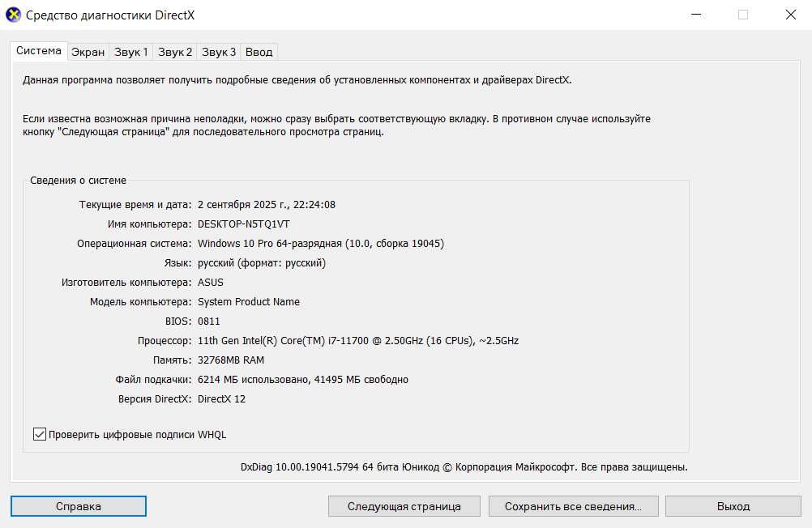812x528 pixels.
Task: Switch to the Экран tab
Action: tap(88, 52)
